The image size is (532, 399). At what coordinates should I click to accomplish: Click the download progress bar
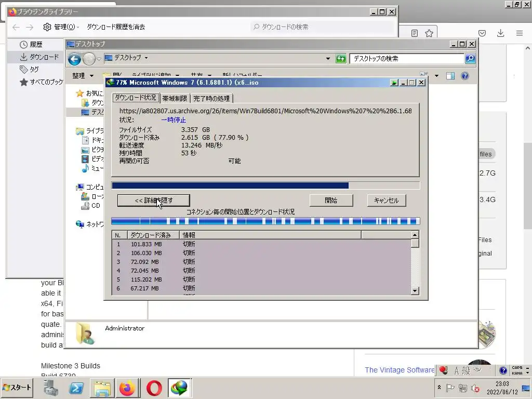coord(265,185)
